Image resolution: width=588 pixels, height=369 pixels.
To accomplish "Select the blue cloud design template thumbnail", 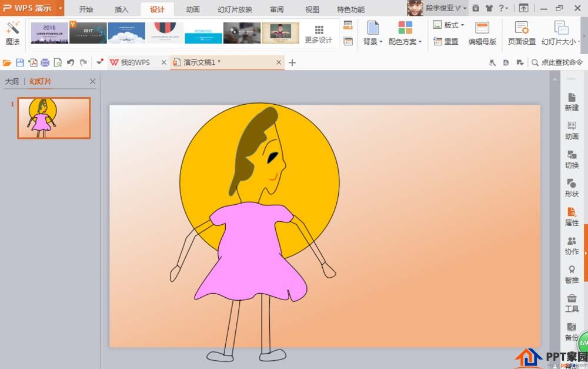I will tap(126, 33).
